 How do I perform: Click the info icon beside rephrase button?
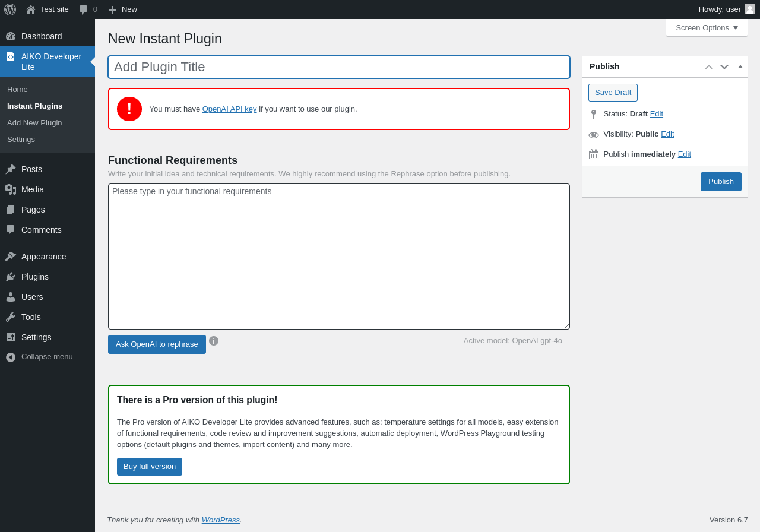click(x=214, y=341)
